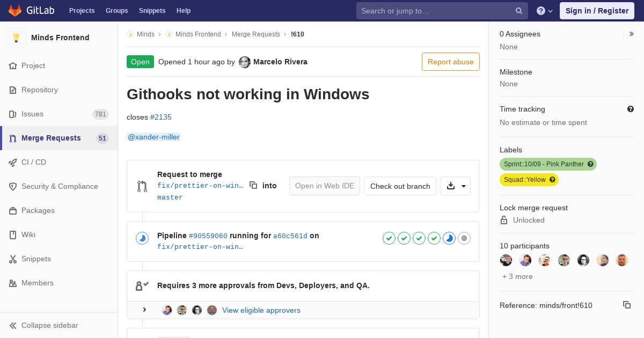Go to Merge Requests breadcrumb link

tap(256, 34)
